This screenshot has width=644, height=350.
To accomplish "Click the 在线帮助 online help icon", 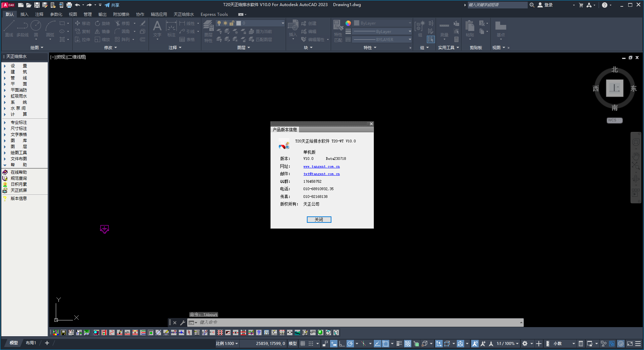I will click(x=5, y=172).
